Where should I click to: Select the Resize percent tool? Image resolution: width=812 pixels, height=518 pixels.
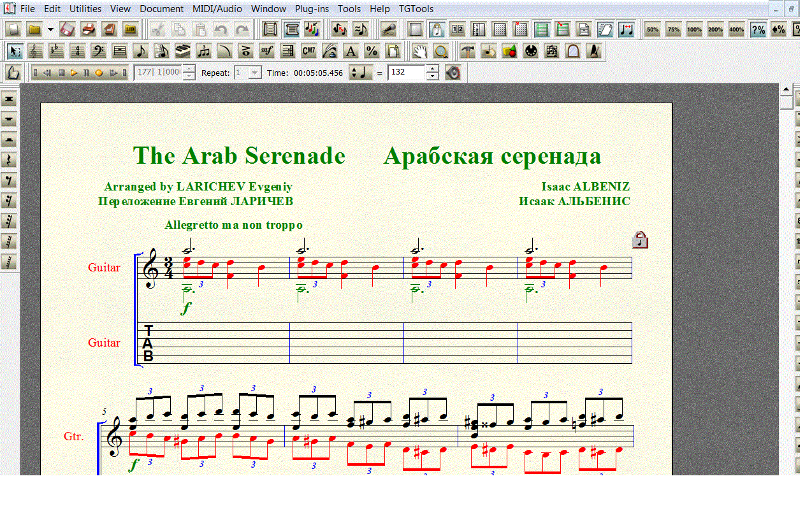pos(372,51)
